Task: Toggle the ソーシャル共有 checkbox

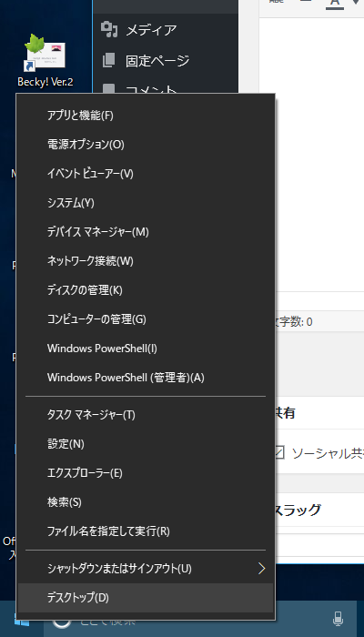Action: click(278, 452)
